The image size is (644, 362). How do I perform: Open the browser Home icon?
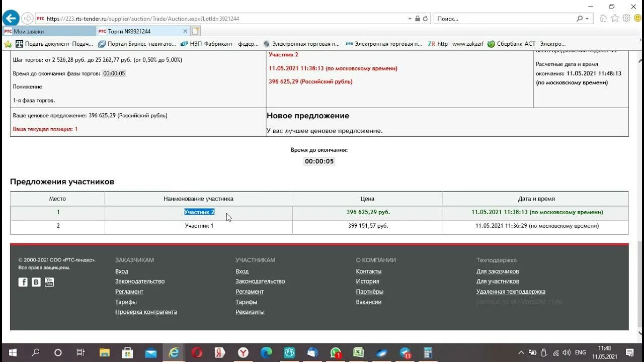pos(603,18)
